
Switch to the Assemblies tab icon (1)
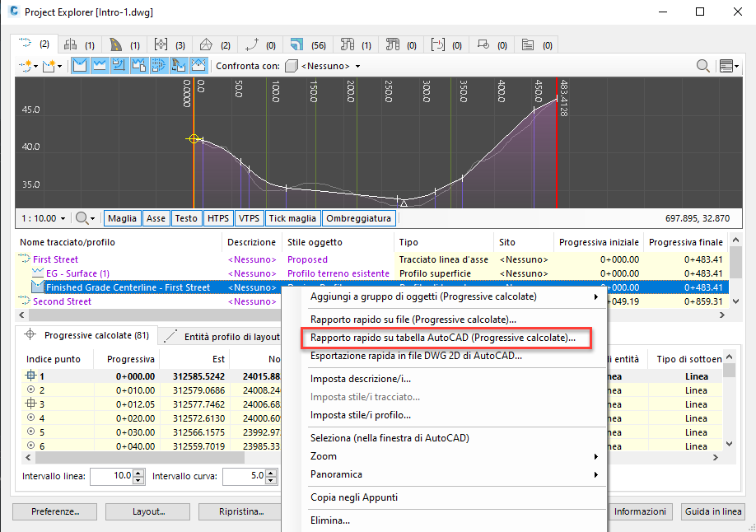tap(79, 44)
